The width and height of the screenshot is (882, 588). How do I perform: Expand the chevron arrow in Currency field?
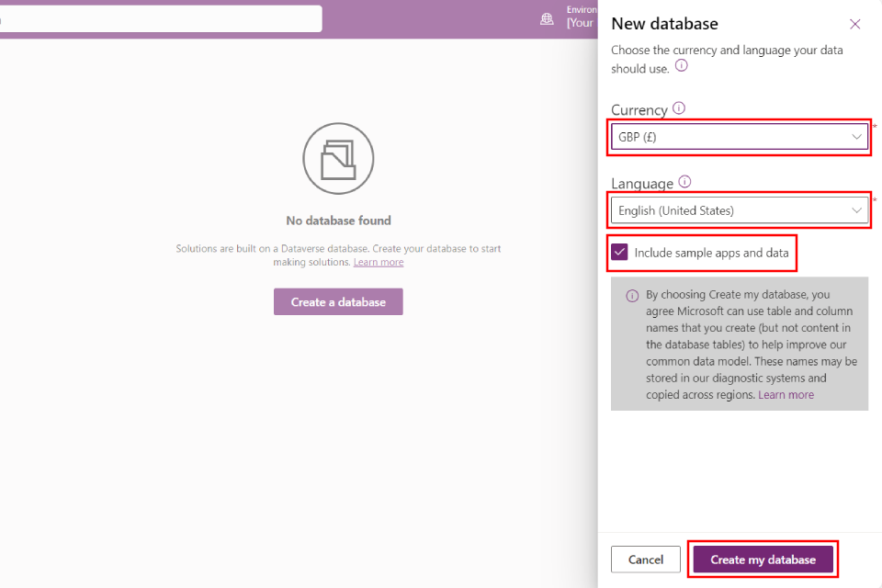[x=857, y=137]
